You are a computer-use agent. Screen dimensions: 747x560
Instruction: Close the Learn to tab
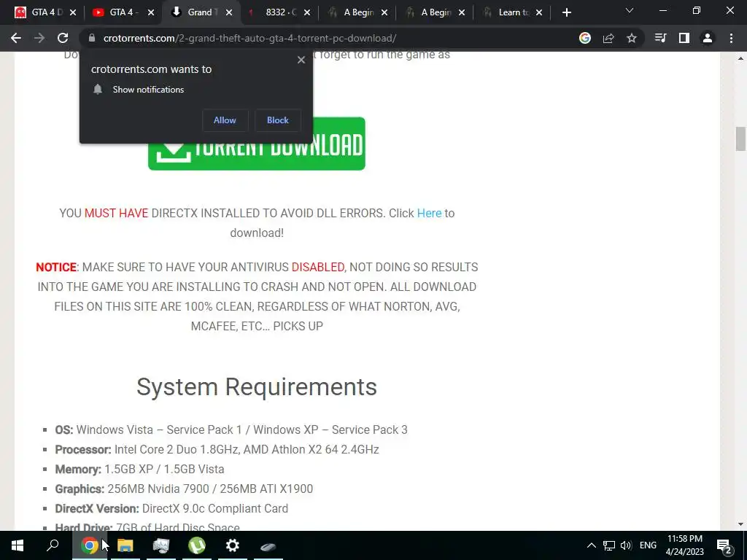tap(539, 12)
